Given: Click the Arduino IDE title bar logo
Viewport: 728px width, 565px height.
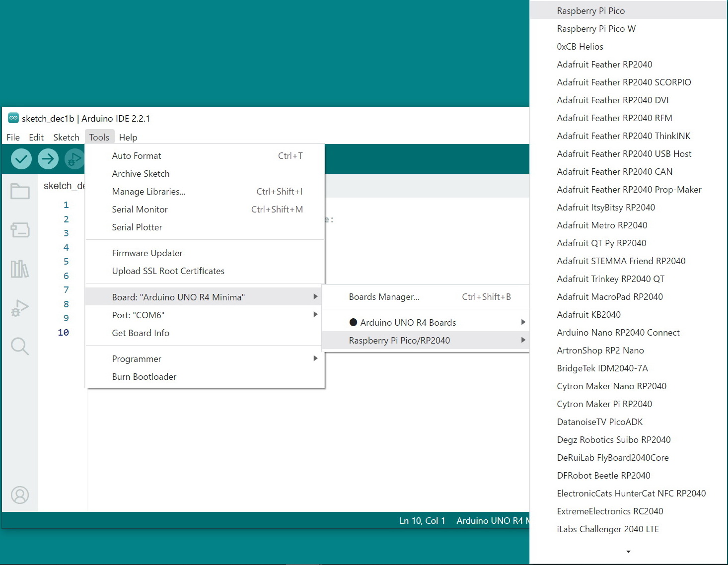Looking at the screenshot, I should click(13, 118).
